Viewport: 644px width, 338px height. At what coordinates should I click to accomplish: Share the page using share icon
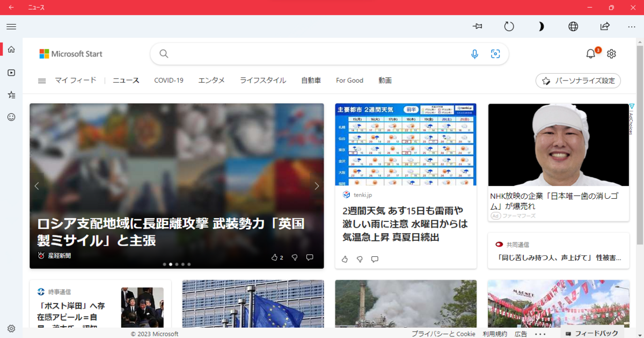(605, 26)
